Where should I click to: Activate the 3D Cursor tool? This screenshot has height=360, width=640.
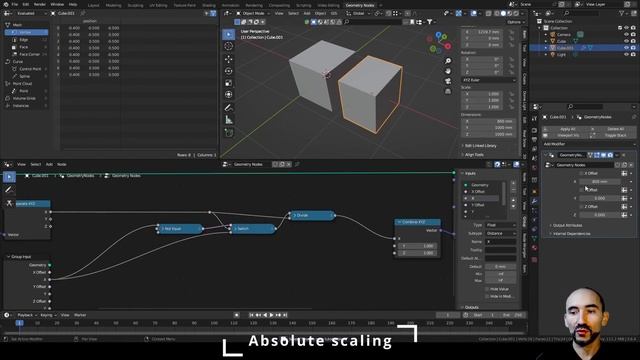(229, 47)
